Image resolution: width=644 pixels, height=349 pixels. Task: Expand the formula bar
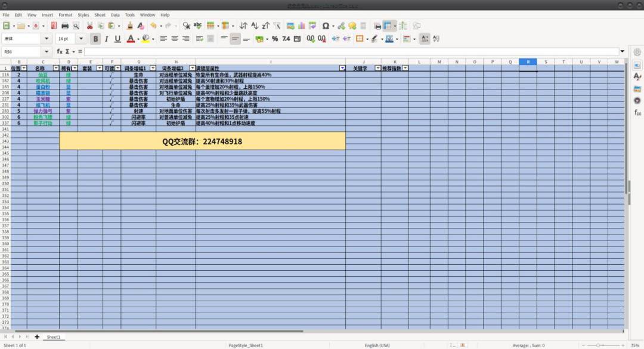622,51
